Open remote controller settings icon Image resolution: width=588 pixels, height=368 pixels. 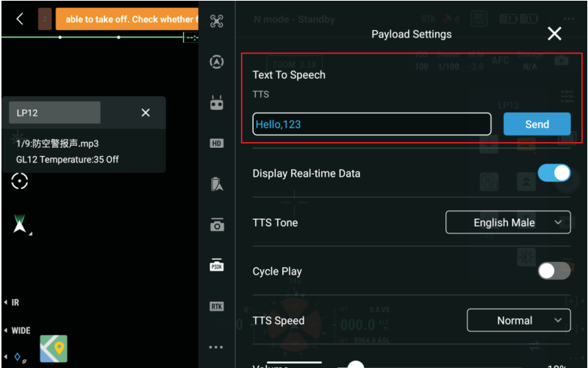[217, 102]
